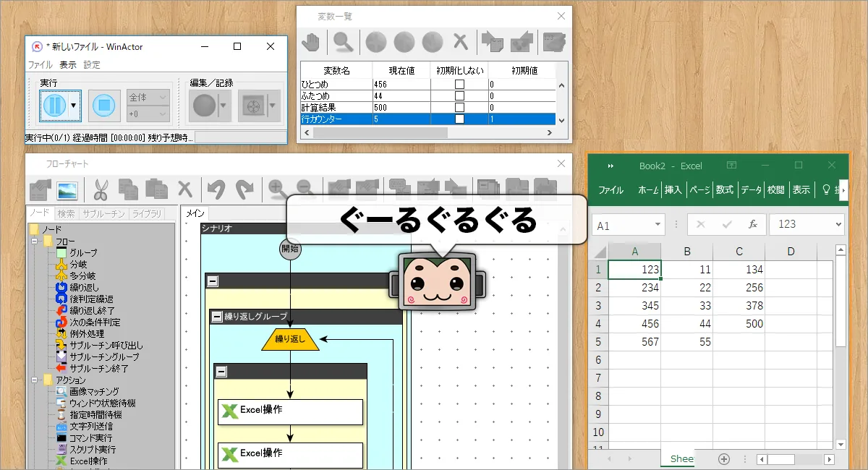Open the 表示 menu in WinActor
The width and height of the screenshot is (868, 470).
(x=68, y=65)
